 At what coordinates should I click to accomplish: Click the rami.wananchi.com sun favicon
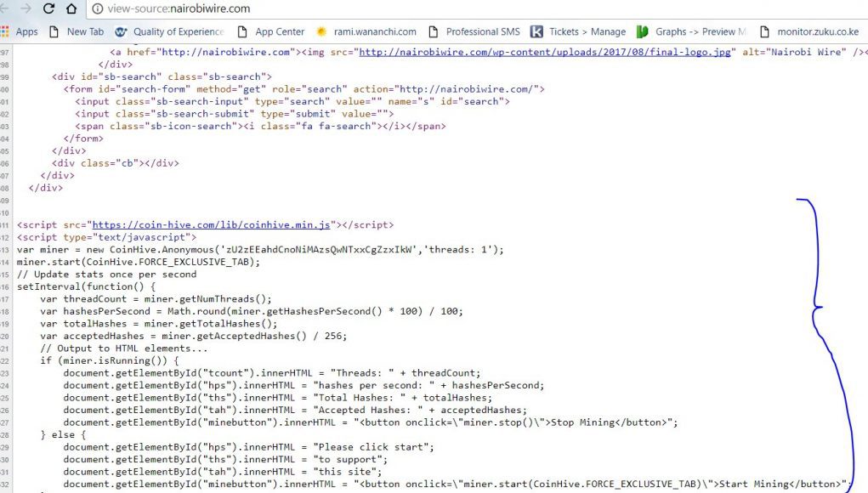click(321, 31)
